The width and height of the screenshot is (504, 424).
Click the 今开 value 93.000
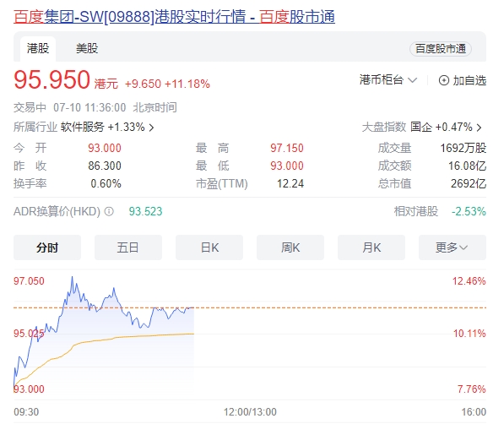point(105,148)
